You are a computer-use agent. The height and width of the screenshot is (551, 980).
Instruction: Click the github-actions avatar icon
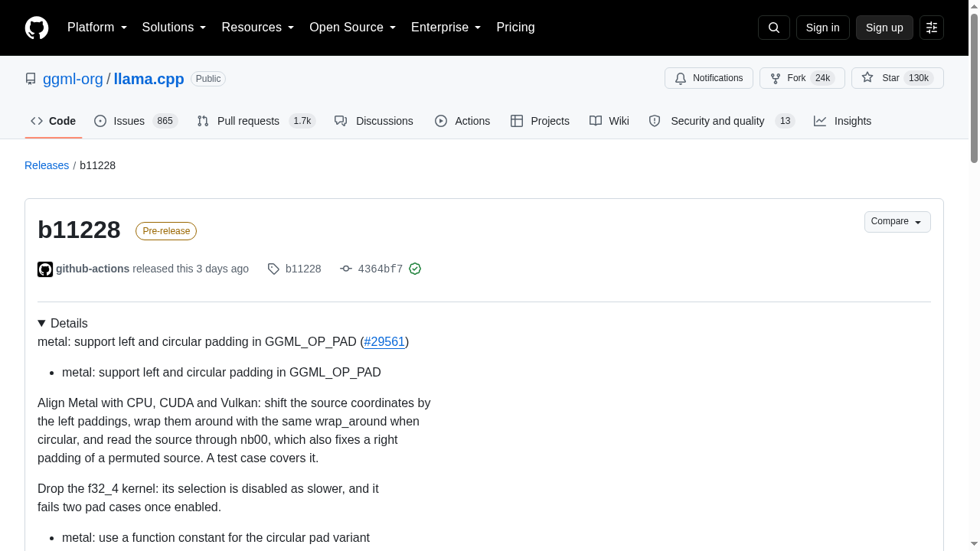point(45,269)
